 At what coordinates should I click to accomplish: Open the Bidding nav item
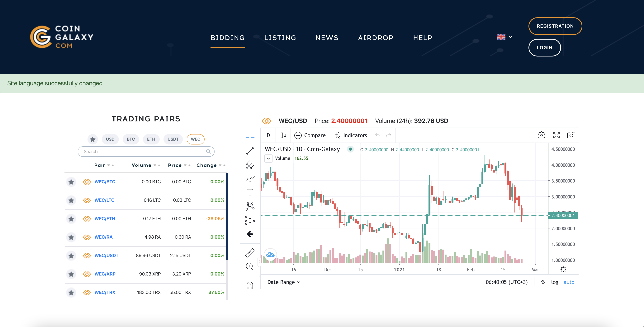click(x=228, y=38)
